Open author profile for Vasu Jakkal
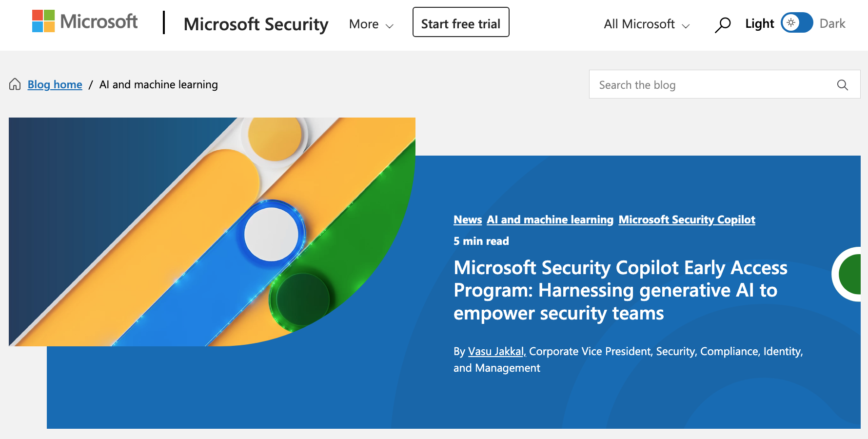The width and height of the screenshot is (868, 439). (496, 351)
